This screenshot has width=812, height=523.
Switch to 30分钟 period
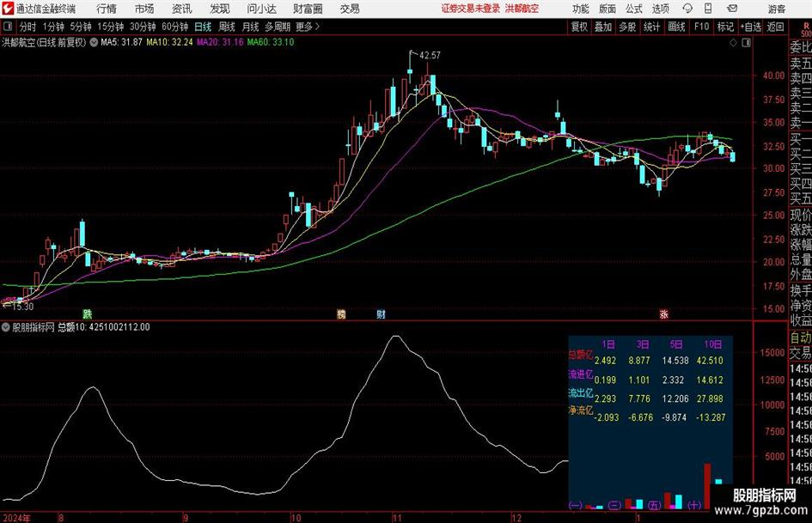[143, 27]
